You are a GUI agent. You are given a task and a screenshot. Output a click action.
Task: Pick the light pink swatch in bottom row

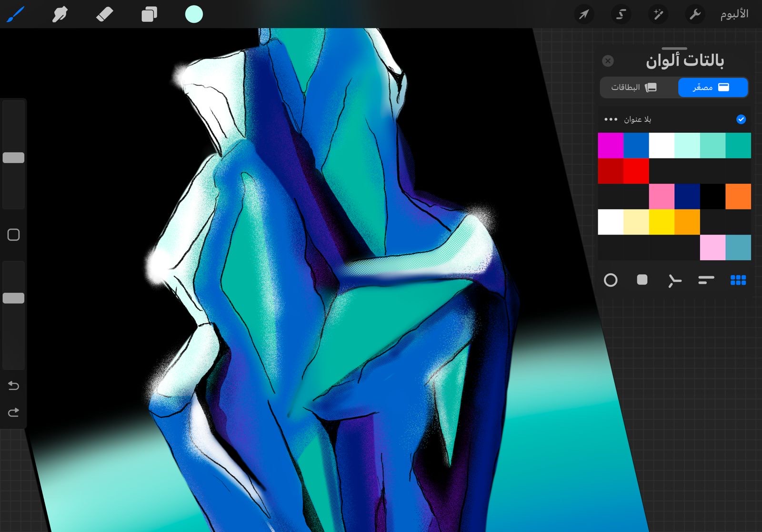[x=713, y=247]
